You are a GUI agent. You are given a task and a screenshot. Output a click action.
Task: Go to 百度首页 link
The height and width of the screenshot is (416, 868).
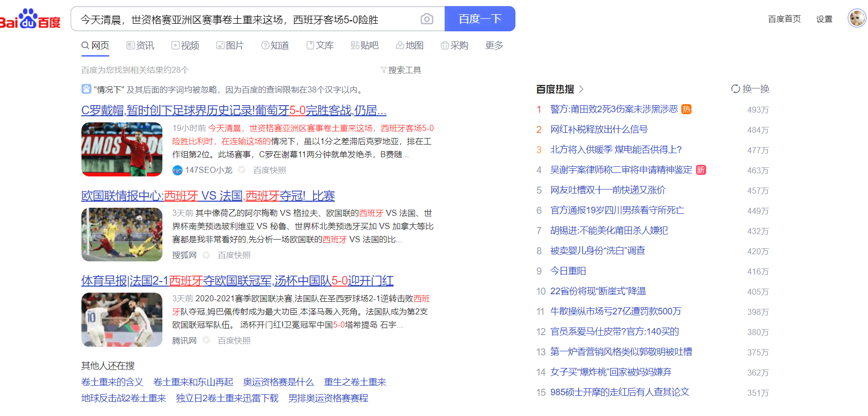785,19
